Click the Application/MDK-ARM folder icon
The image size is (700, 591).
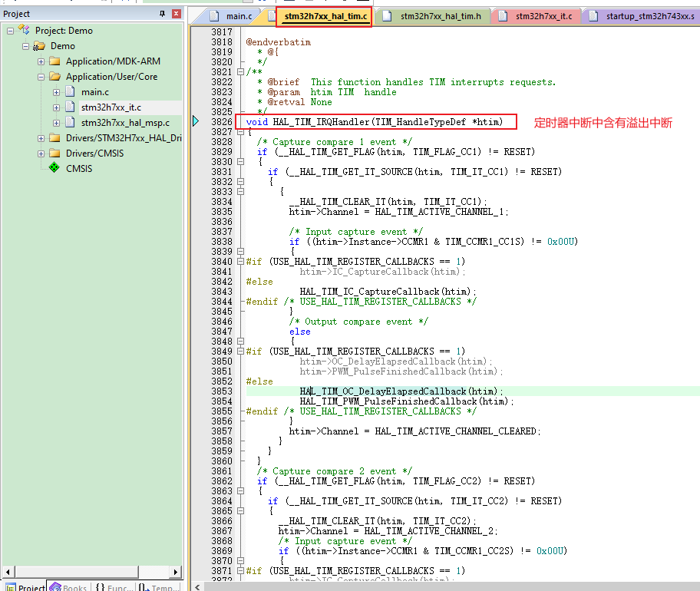pyautogui.click(x=54, y=61)
